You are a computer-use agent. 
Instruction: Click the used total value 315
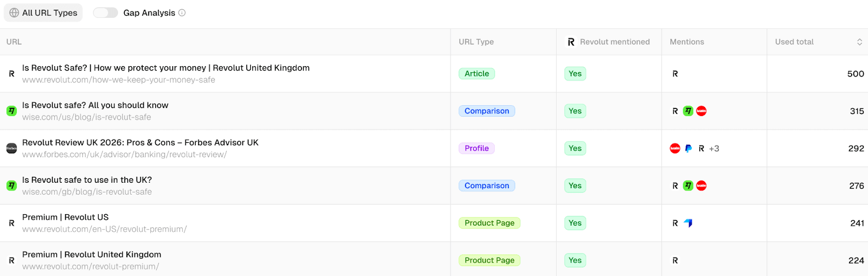[857, 111]
